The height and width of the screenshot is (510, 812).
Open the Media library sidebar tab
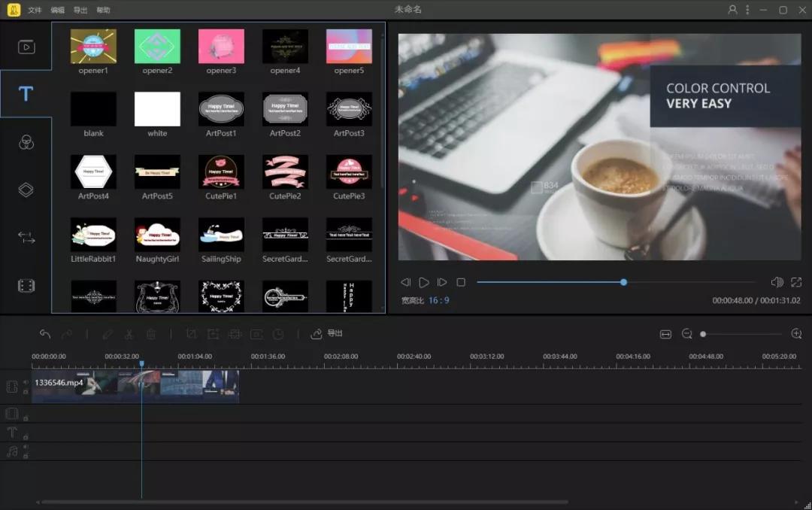coord(26,47)
